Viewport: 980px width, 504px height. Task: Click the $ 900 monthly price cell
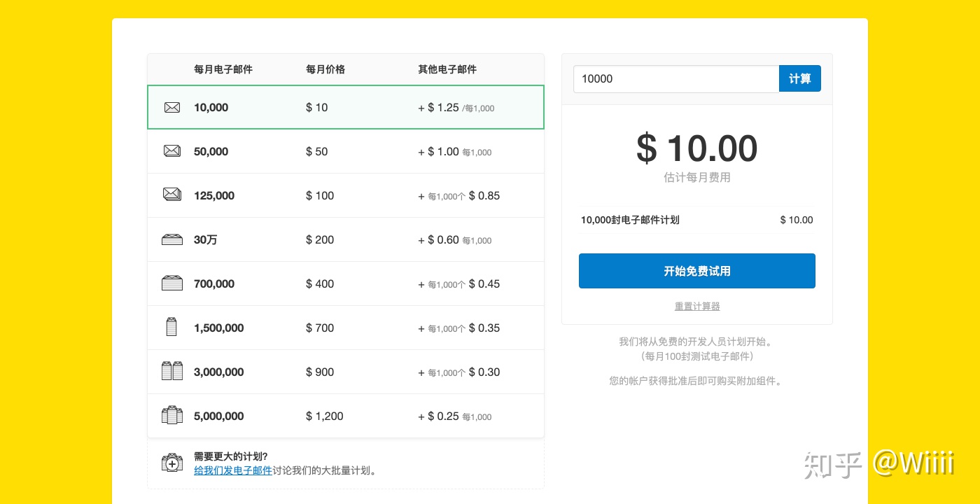(x=320, y=372)
